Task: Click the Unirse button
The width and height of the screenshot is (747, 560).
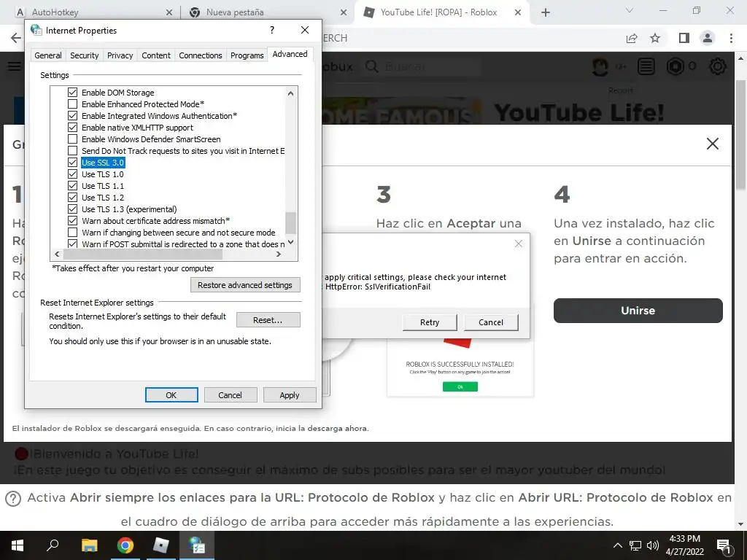Action: pyautogui.click(x=638, y=311)
